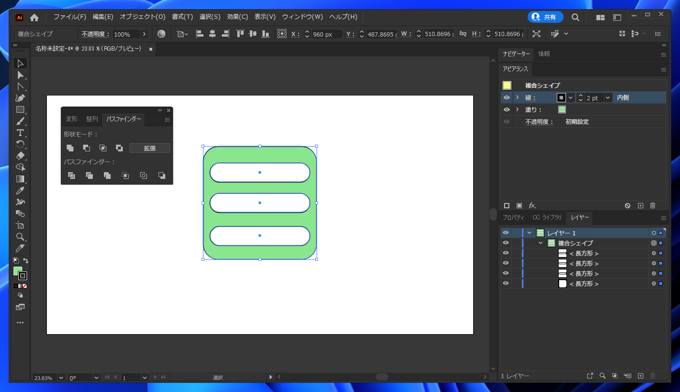Select the Selection tool arrow
The height and width of the screenshot is (392, 680).
[20, 64]
